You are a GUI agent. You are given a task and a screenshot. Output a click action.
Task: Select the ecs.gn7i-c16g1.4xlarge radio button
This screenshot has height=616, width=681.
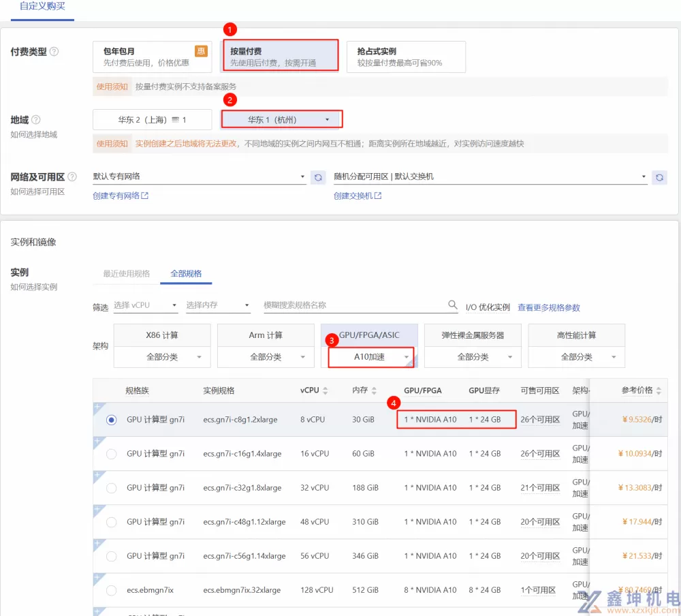click(x=111, y=454)
